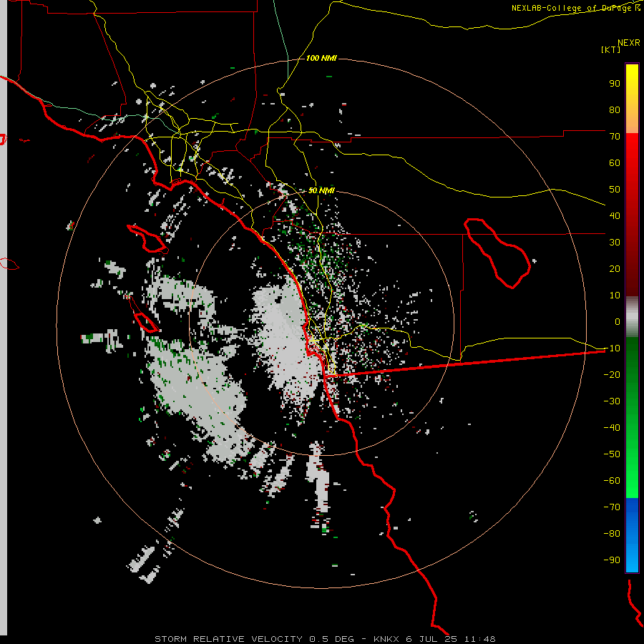644x644 pixels.
Task: Click the -10 value on velocity scale
Action: pyautogui.click(x=612, y=348)
